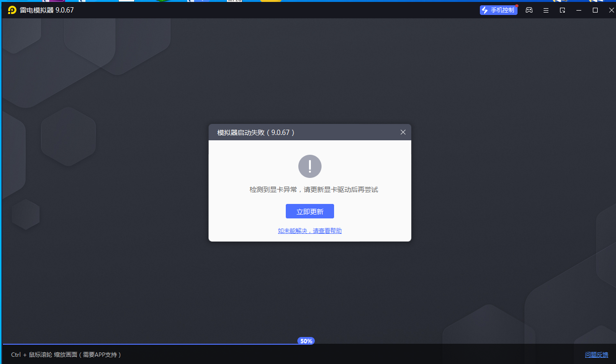Image resolution: width=616 pixels, height=364 pixels.
Task: Click the gray exclamation warning icon
Action: tap(310, 166)
